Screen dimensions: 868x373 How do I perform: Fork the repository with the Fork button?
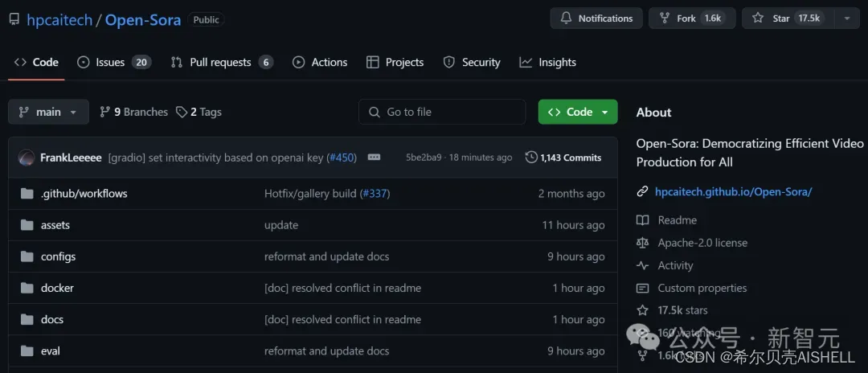click(x=692, y=18)
